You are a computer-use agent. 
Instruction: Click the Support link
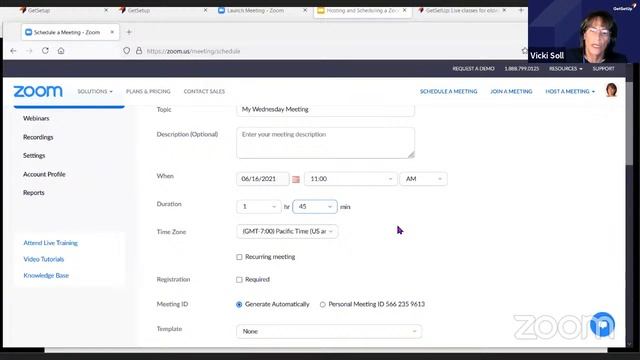[603, 69]
